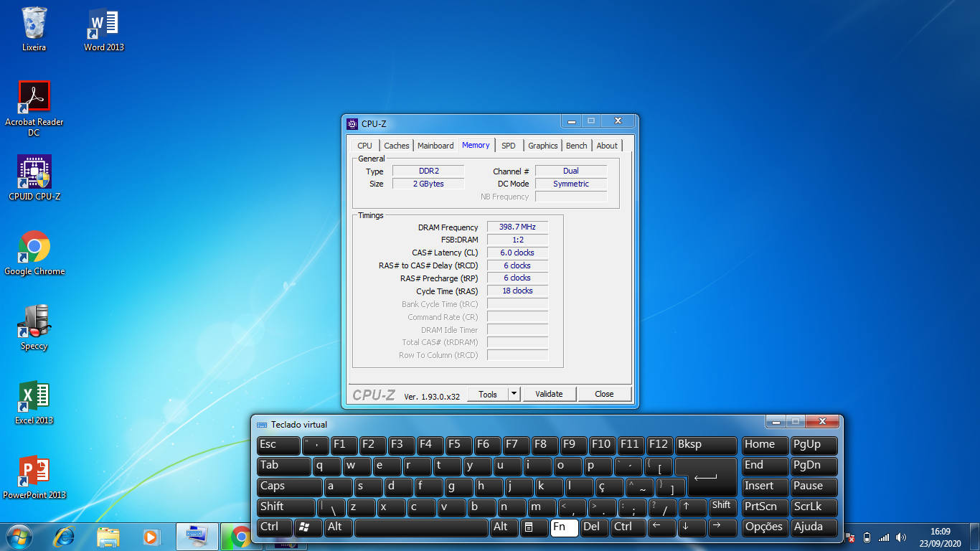Check the battery tray icon
Screen dimensions: 980x551
point(867,537)
